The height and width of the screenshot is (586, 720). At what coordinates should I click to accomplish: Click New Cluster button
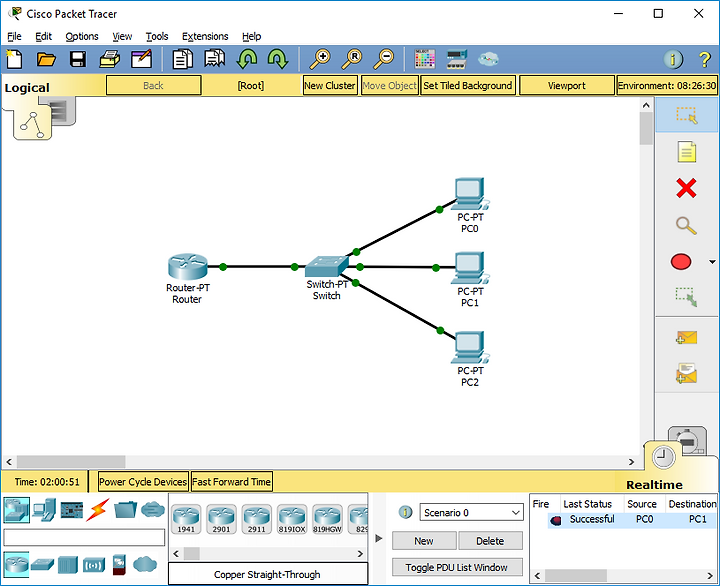(x=330, y=85)
